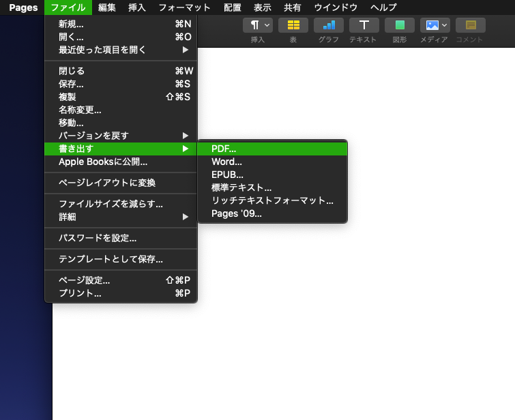
Task: Export as Word... from submenu
Action: click(272, 162)
